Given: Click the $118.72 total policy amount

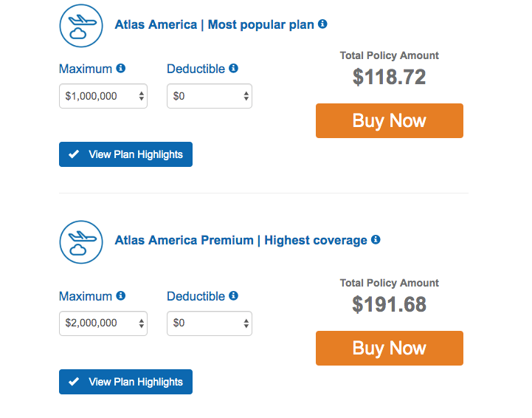Looking at the screenshot, I should 389,77.
